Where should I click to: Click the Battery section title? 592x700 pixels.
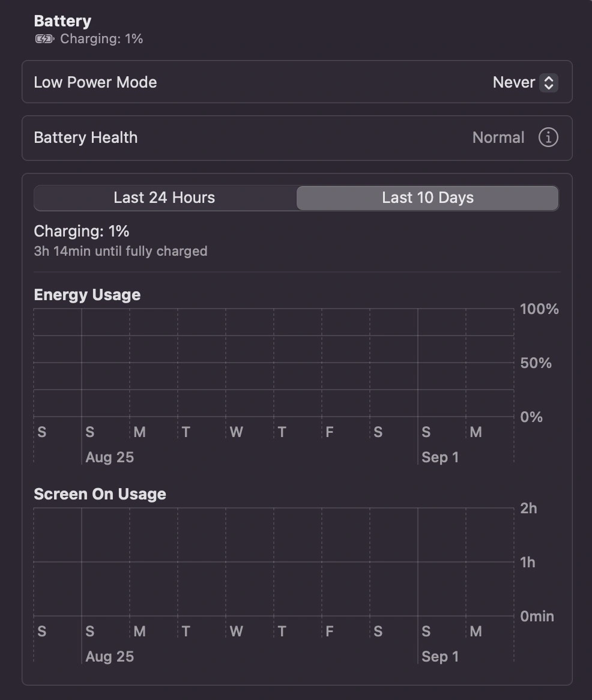tap(62, 21)
